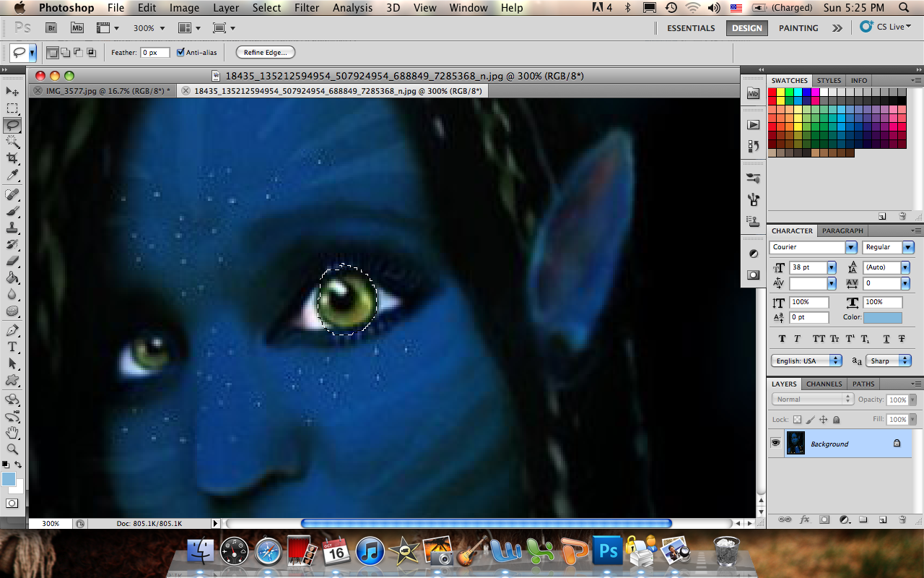Image resolution: width=924 pixels, height=578 pixels.
Task: Hide the Background layer with the eye icon
Action: [776, 443]
